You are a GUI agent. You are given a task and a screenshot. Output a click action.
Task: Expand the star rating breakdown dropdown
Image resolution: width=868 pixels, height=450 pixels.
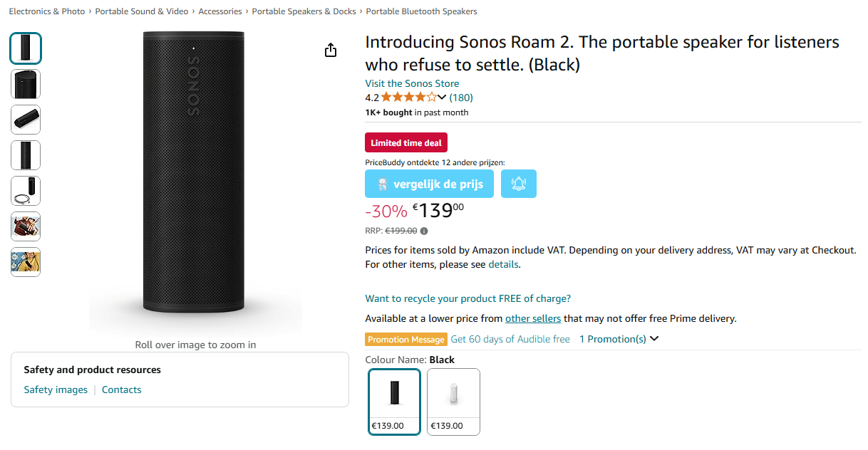442,97
